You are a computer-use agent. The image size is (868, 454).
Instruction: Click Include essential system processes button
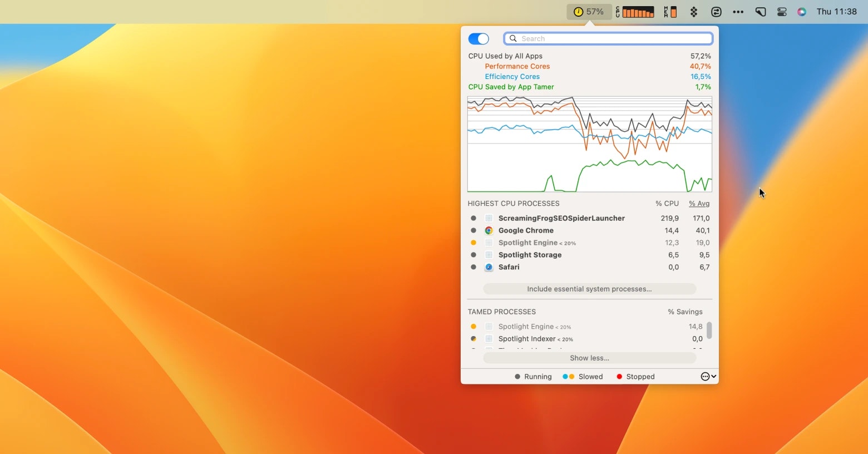589,289
